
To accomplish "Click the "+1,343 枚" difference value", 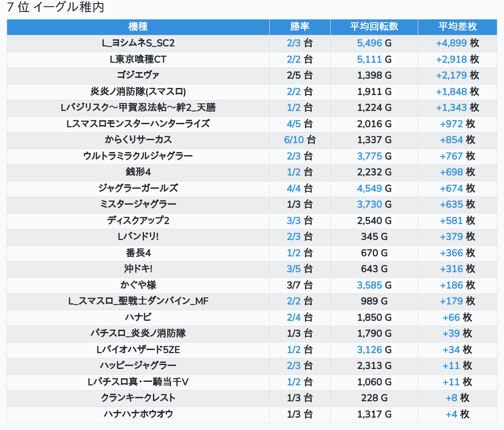I will [x=458, y=108].
